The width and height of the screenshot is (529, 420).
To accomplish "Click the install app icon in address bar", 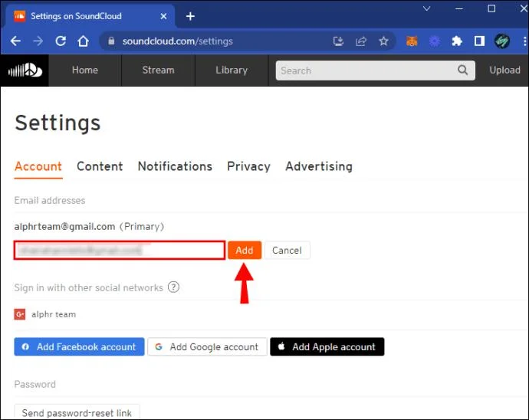I will (x=338, y=41).
